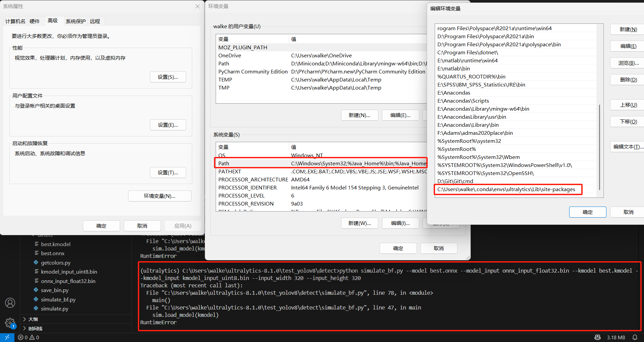This screenshot has width=644, height=342.
Task: Confirm edit environment variable dialog with 确定
Action: coord(588,212)
